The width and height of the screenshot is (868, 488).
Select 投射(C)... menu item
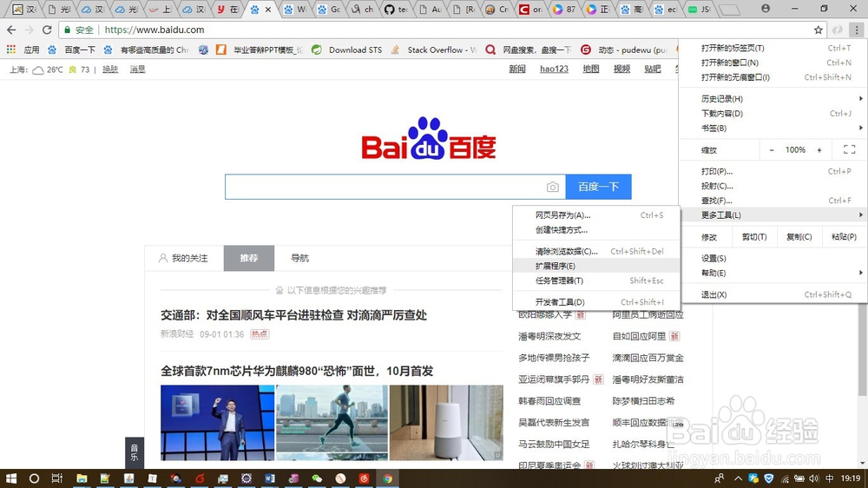point(773,186)
